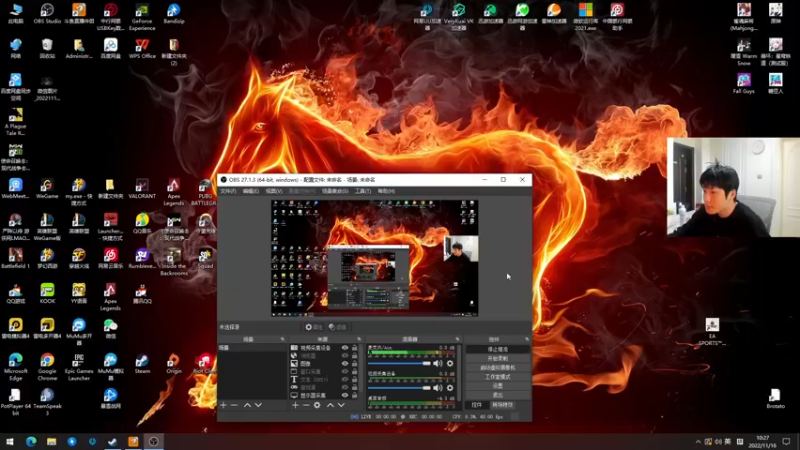Mute the first mixer channel speaker icon

(437, 362)
